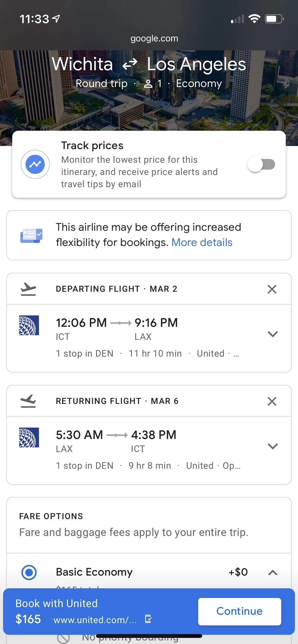This screenshot has width=298, height=644.
Task: Collapse the Basic Economy fare details
Action: [x=273, y=573]
